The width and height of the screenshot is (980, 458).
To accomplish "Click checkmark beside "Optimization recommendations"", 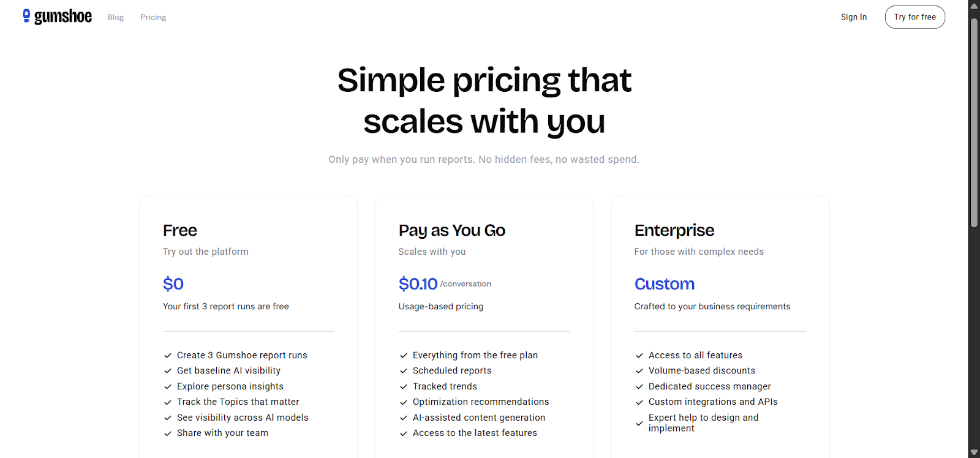I will 403,402.
